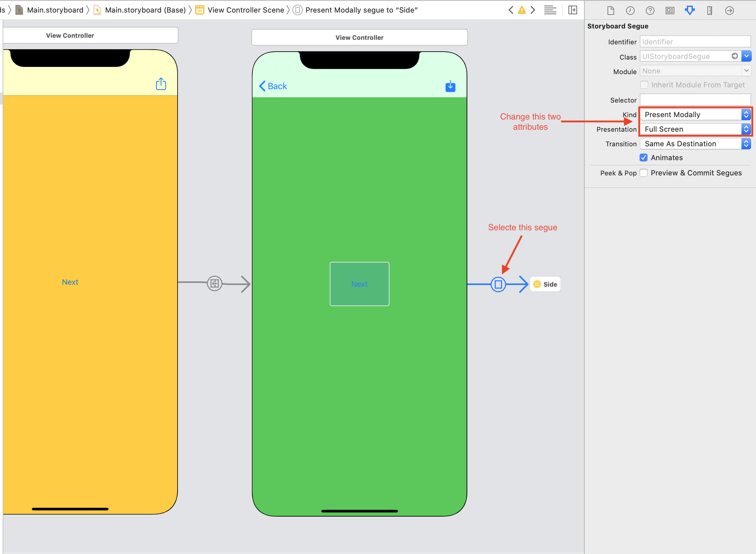The image size is (756, 554).
Task: Click the 'Side' destination scene icon
Action: [536, 284]
